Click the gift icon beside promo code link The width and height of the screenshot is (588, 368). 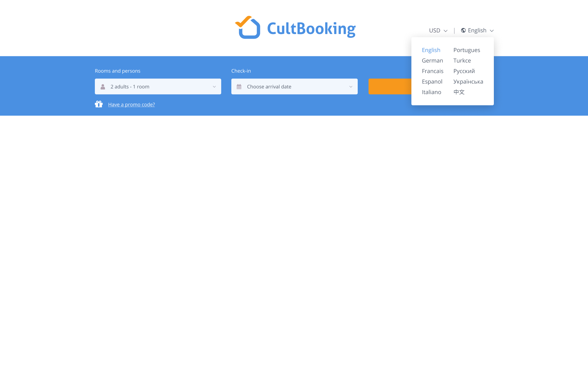click(x=99, y=104)
